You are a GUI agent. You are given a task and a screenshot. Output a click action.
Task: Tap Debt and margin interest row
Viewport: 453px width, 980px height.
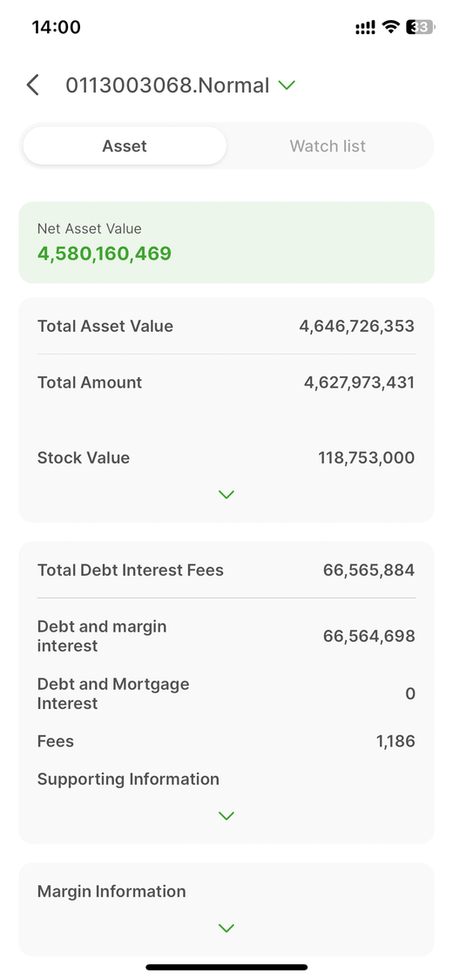[226, 636]
